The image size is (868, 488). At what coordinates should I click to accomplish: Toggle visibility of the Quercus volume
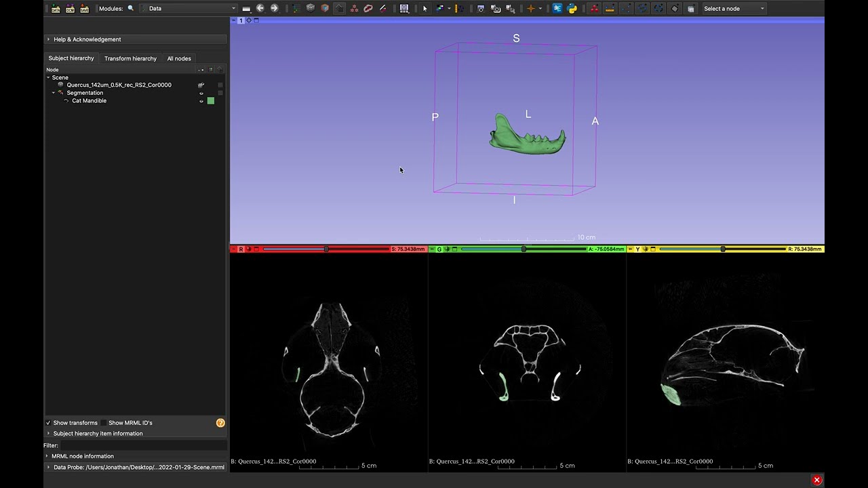coord(201,85)
